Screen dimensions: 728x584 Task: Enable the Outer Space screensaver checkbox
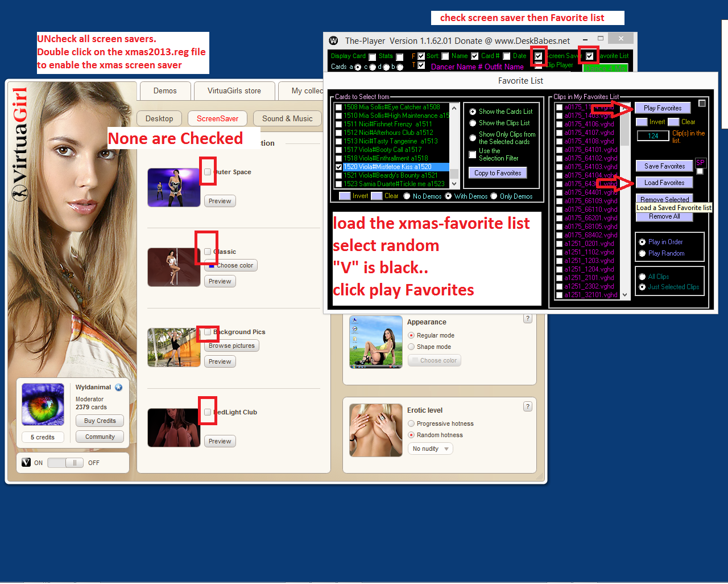(x=208, y=172)
